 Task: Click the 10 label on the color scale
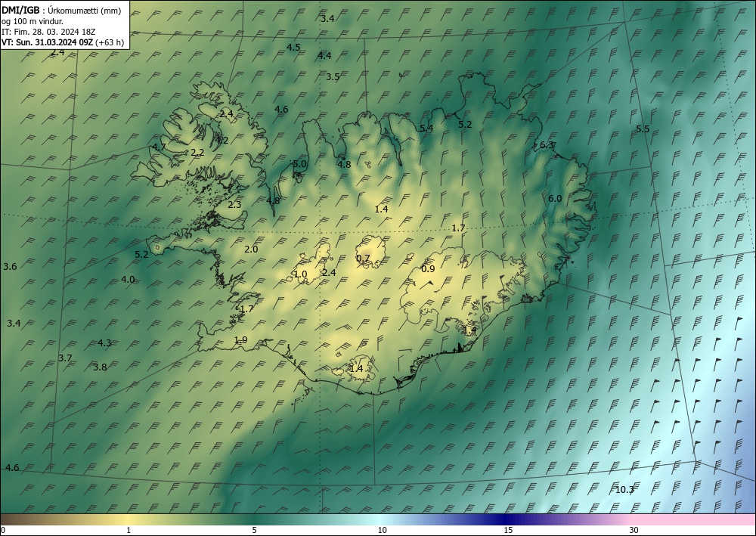[382, 531]
